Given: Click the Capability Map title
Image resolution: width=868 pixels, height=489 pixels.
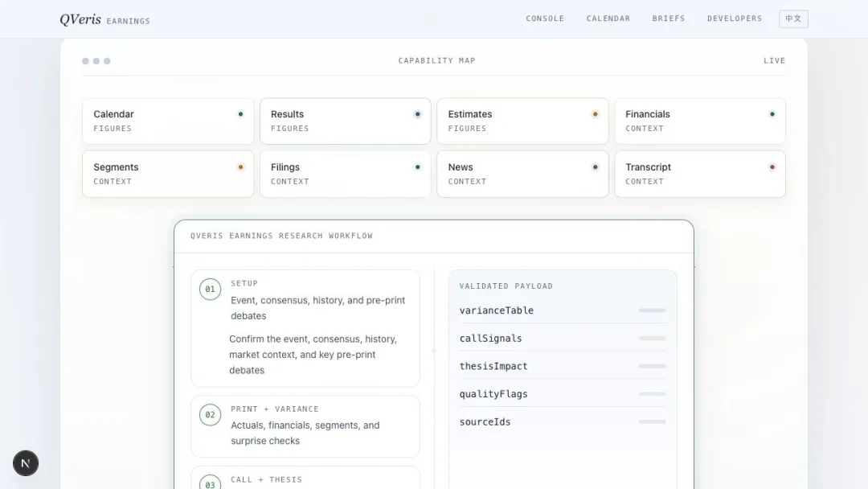Looking at the screenshot, I should coord(436,61).
